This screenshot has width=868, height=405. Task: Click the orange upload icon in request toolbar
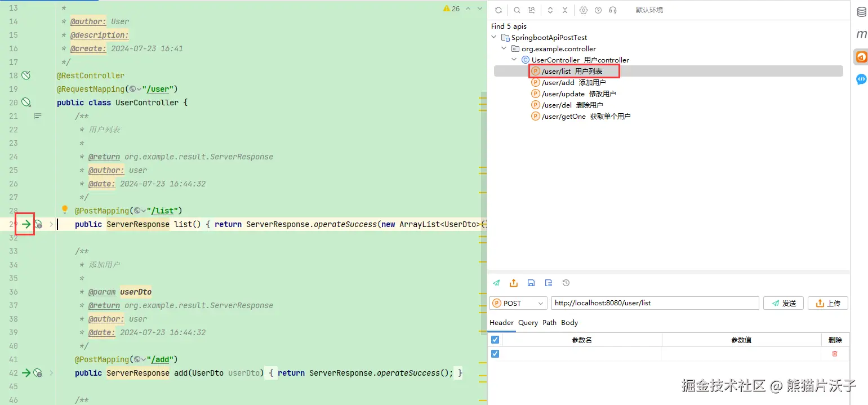tap(514, 283)
